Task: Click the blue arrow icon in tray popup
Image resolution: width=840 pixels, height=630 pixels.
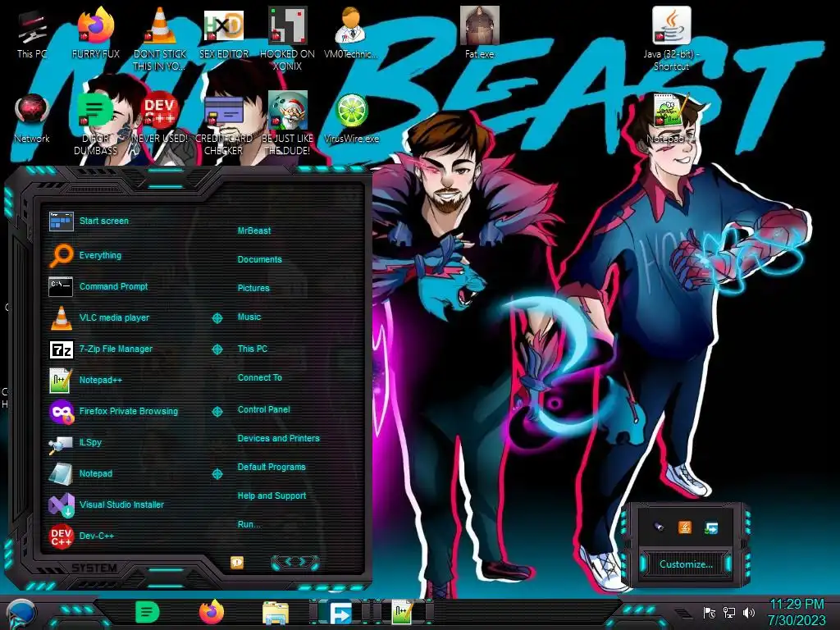Action: click(x=711, y=528)
